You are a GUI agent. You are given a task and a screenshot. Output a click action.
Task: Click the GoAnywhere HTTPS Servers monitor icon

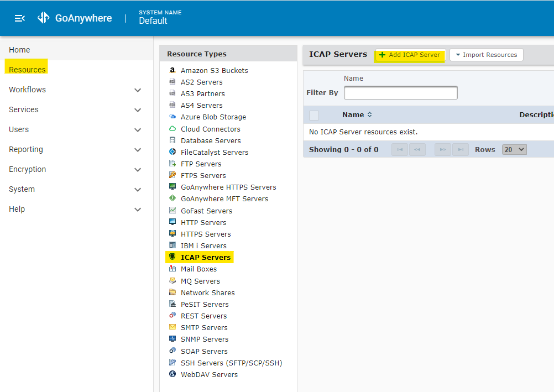click(173, 186)
